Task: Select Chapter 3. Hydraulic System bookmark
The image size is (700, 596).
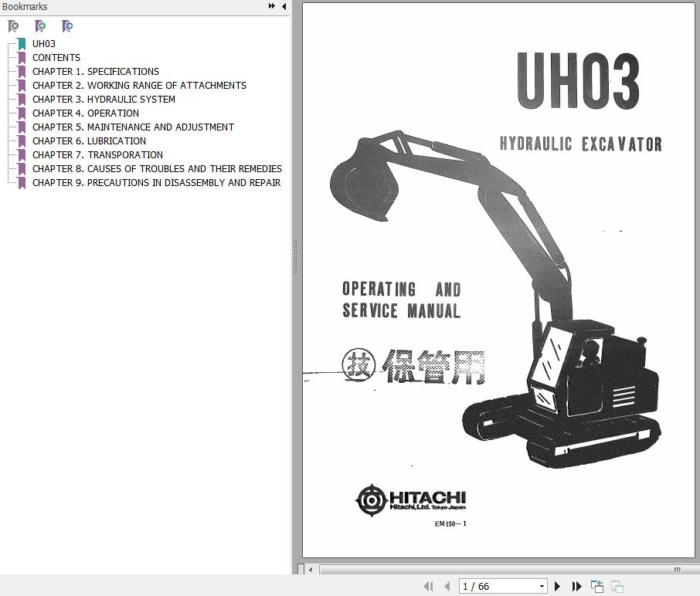Action: click(104, 99)
